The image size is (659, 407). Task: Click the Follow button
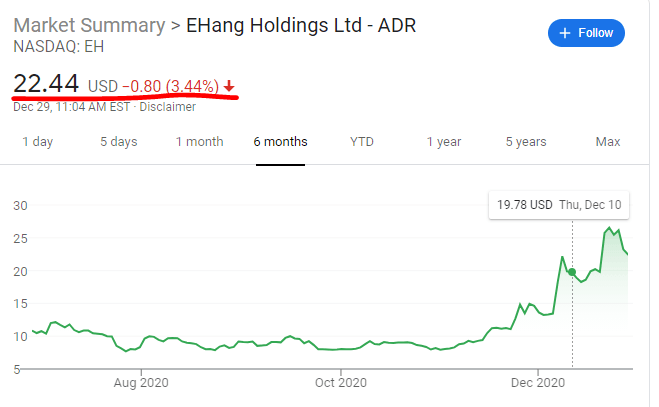pyautogui.click(x=586, y=33)
